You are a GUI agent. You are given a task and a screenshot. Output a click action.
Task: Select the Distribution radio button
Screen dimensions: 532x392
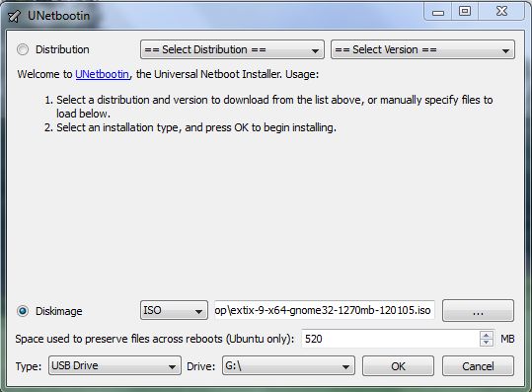(x=23, y=49)
